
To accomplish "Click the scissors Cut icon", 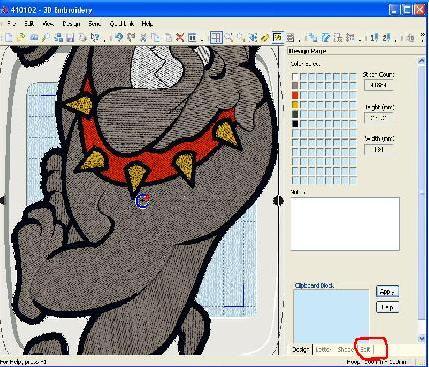I will click(144, 37).
